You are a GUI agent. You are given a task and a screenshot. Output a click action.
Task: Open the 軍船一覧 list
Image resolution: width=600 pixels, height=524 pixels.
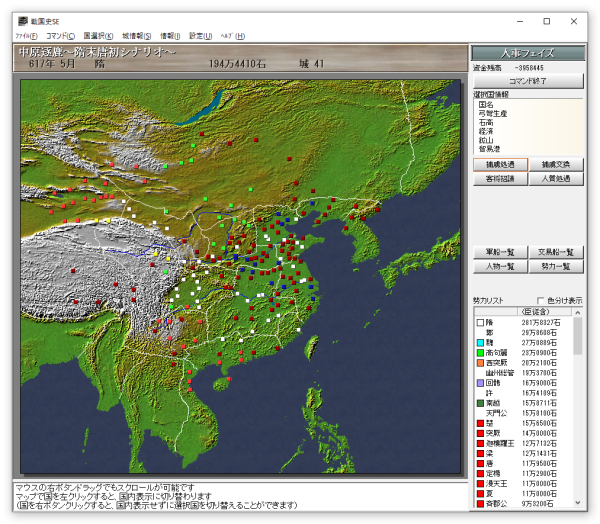(499, 253)
